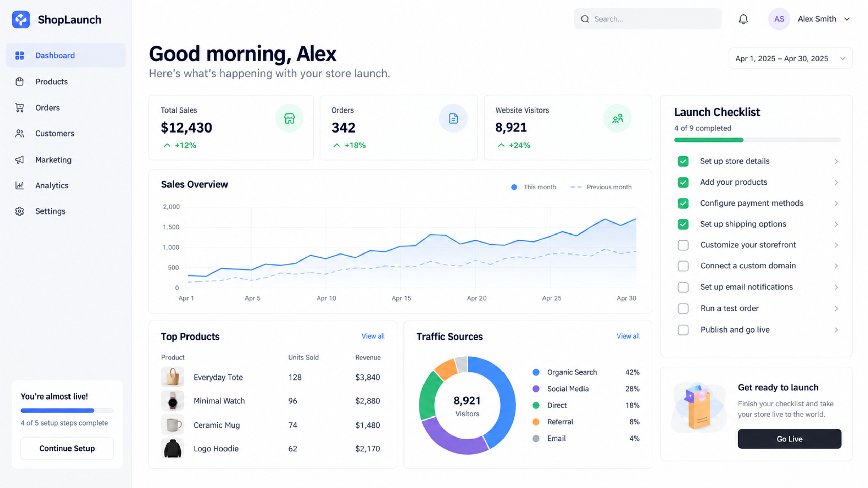Click View all in Traffic Sources
The width and height of the screenshot is (868, 488).
tap(628, 336)
